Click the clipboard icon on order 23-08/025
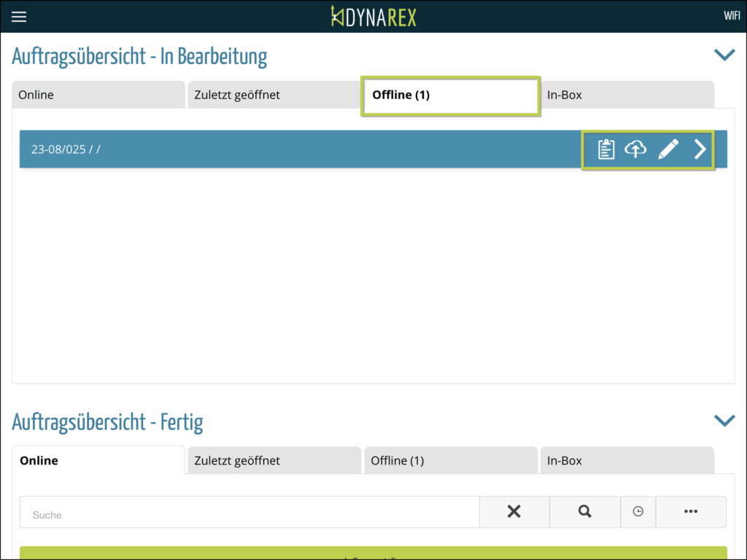The image size is (747, 560). point(605,149)
